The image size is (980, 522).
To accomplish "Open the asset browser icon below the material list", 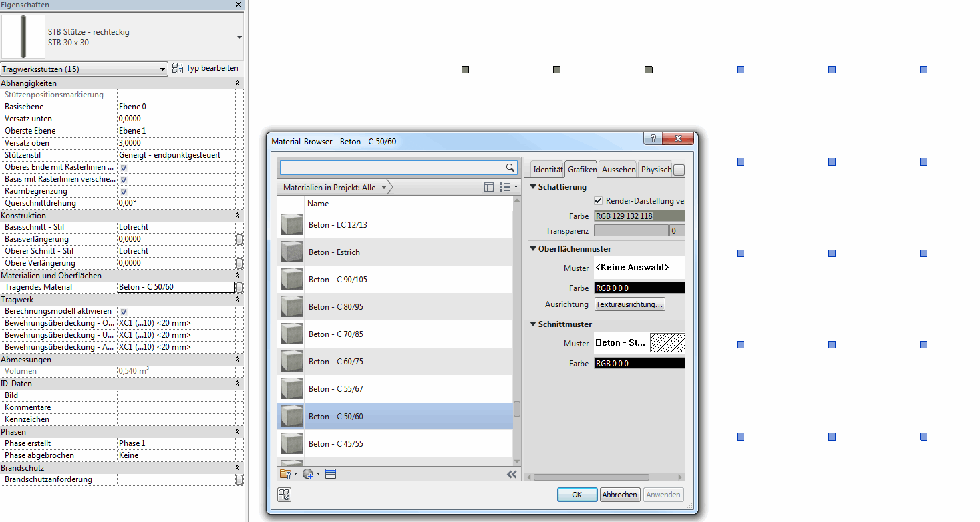I will [x=331, y=474].
